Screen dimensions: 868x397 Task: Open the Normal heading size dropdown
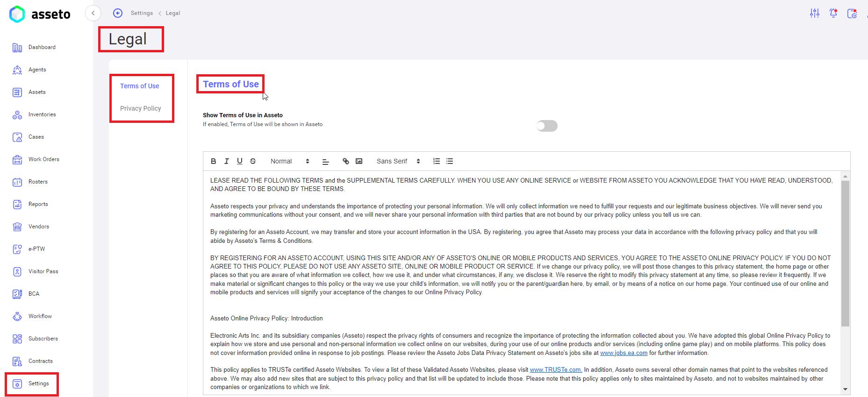click(290, 161)
